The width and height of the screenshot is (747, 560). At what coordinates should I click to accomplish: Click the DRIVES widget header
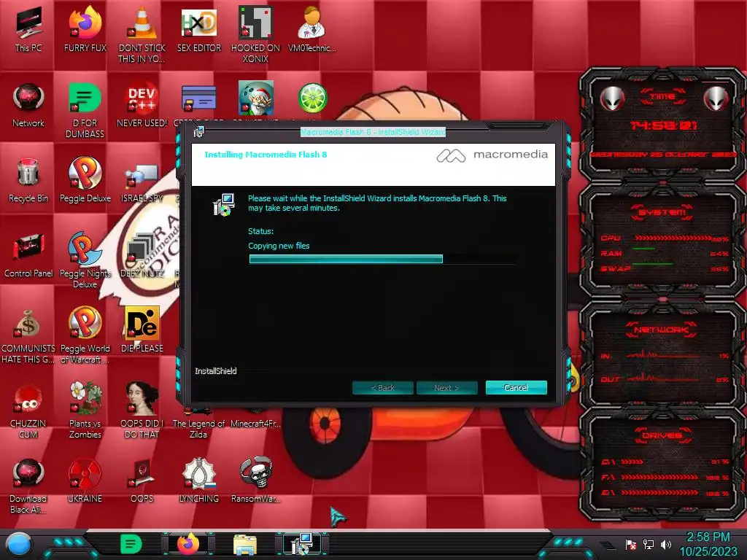point(662,435)
